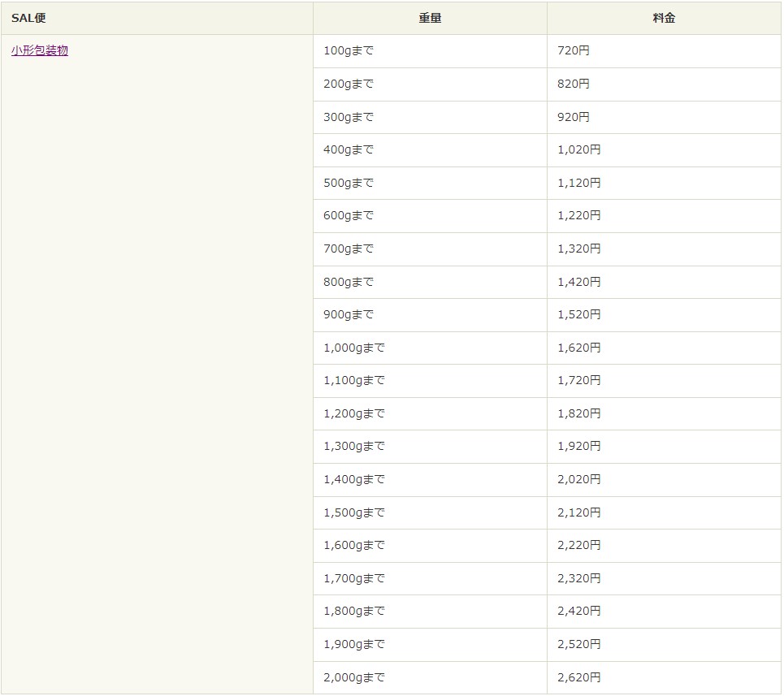
Task: Click the 500gまで weight cell
Action: [x=349, y=184]
